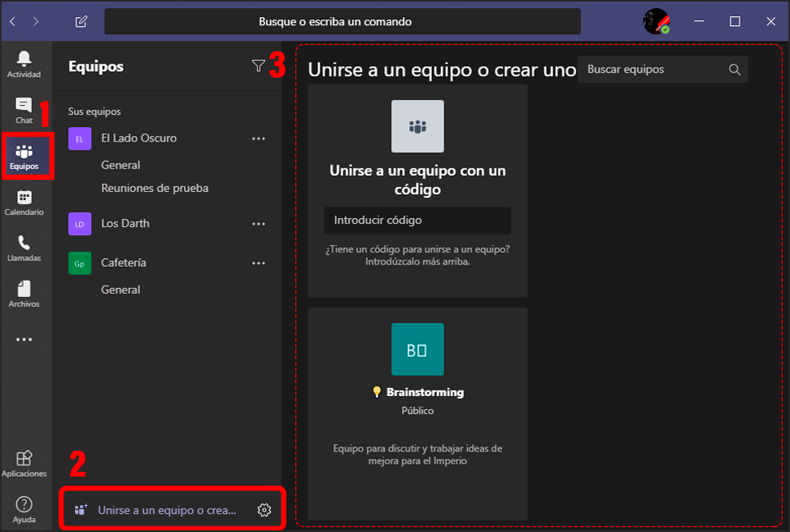Select the General channel under Cafetería

[120, 289]
